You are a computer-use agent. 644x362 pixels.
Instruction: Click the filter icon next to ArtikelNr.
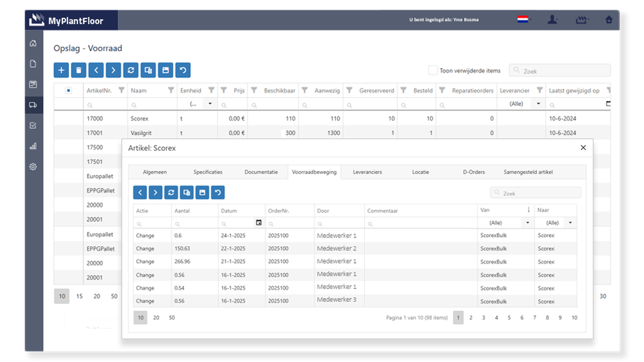click(x=121, y=90)
